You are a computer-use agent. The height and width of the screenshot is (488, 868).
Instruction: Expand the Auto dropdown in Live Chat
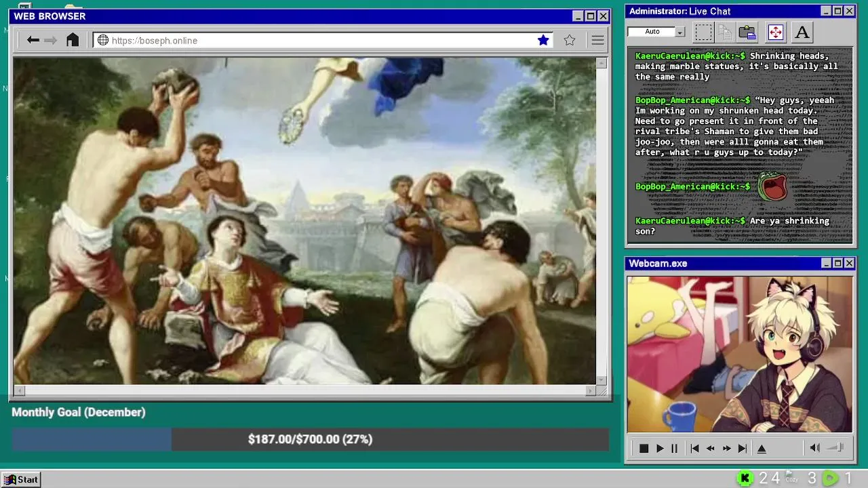pos(679,32)
